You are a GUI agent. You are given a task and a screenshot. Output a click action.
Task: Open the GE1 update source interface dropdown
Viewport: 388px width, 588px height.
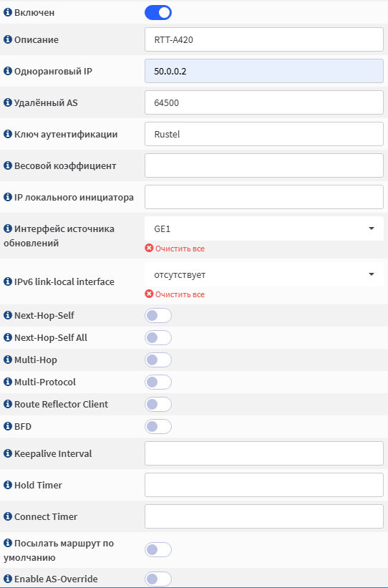(264, 228)
